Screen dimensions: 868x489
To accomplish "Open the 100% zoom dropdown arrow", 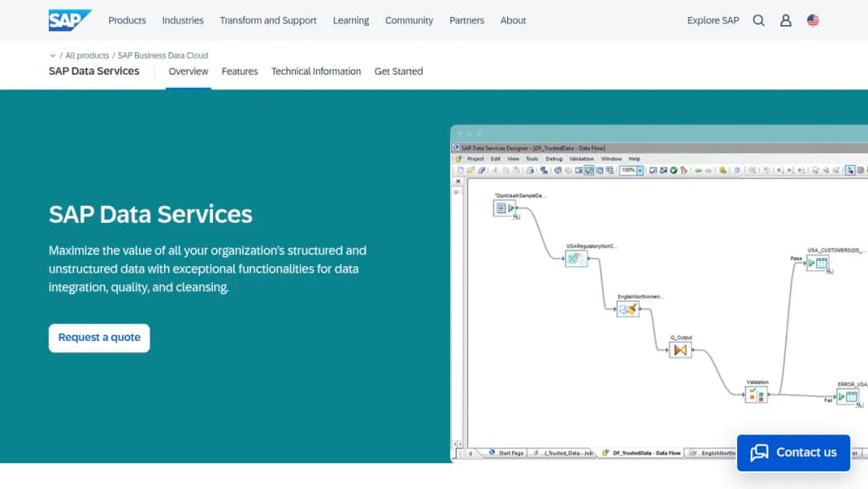I will coord(640,171).
